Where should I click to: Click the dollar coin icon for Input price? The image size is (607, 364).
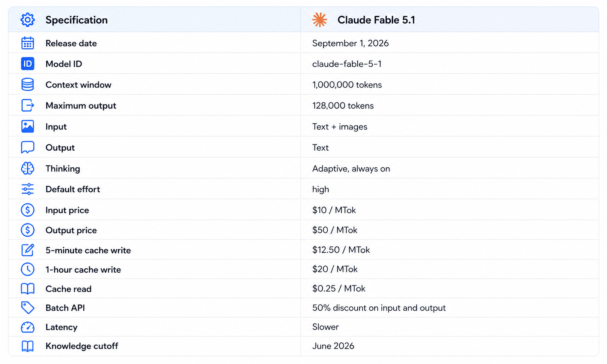pos(27,210)
